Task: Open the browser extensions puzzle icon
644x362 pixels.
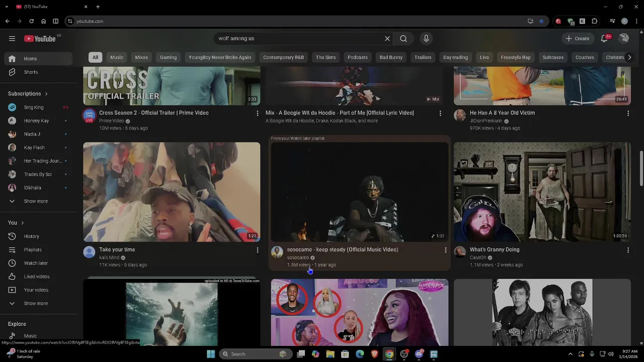Action: [595, 21]
